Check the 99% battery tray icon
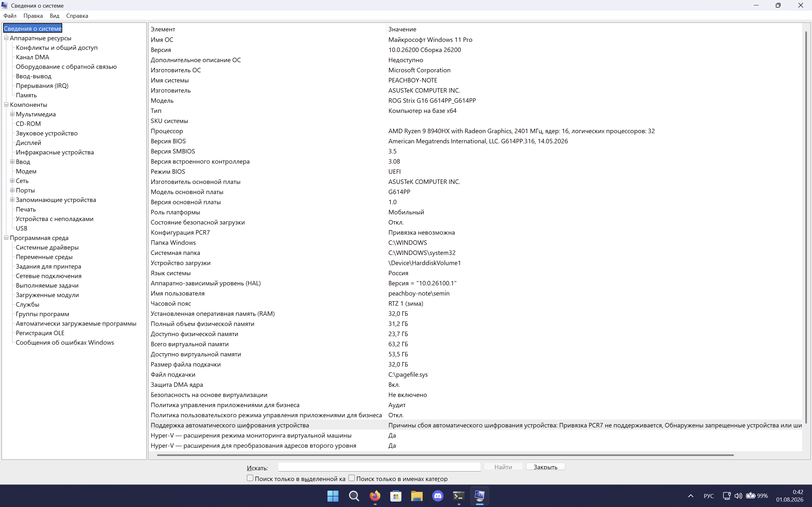The width and height of the screenshot is (812, 507). (x=757, y=496)
